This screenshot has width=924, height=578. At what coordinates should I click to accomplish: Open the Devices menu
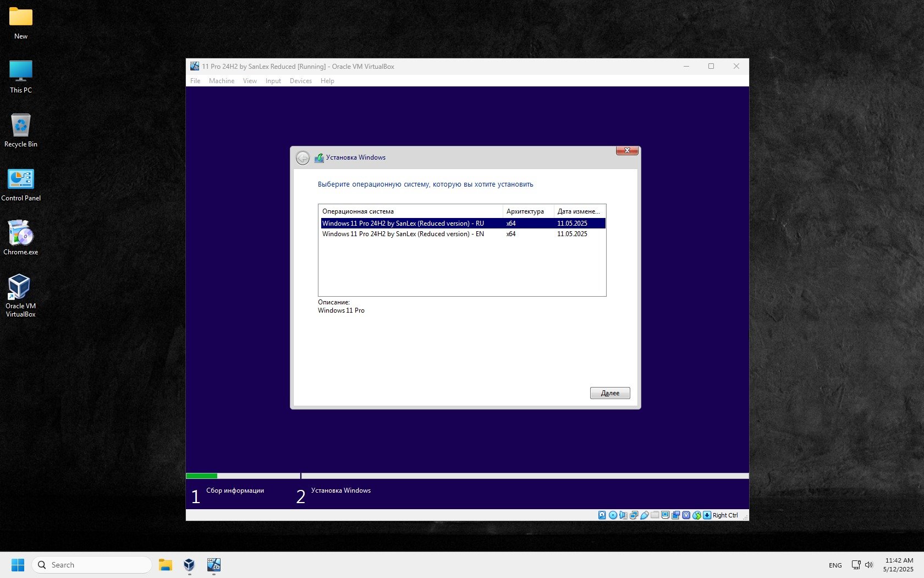pos(300,81)
